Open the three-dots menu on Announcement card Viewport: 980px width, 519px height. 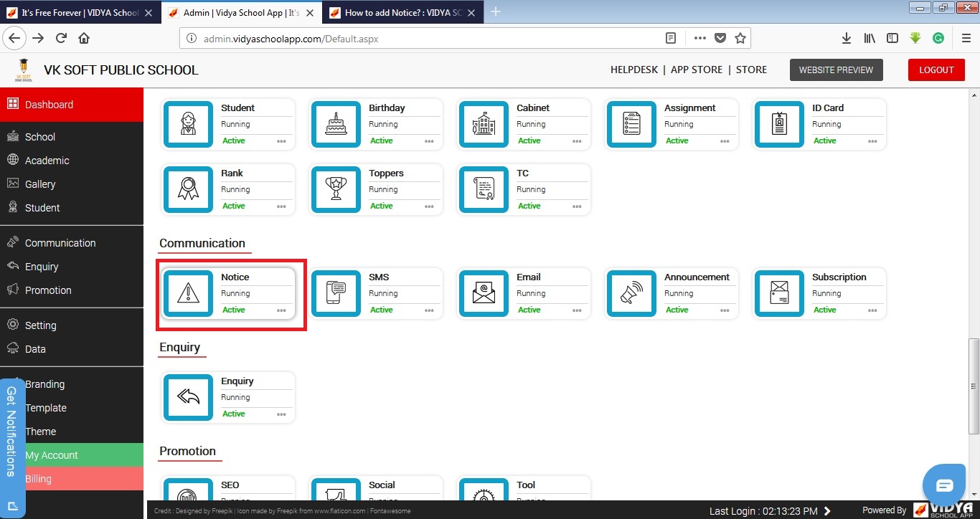click(x=725, y=310)
